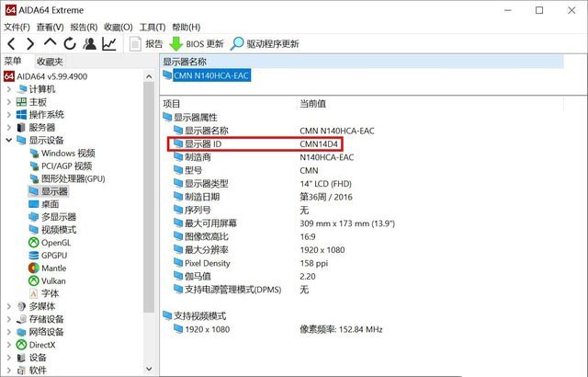Open the line graph icon in toolbar
Viewport: 588px width, 377px height.
pyautogui.click(x=109, y=43)
